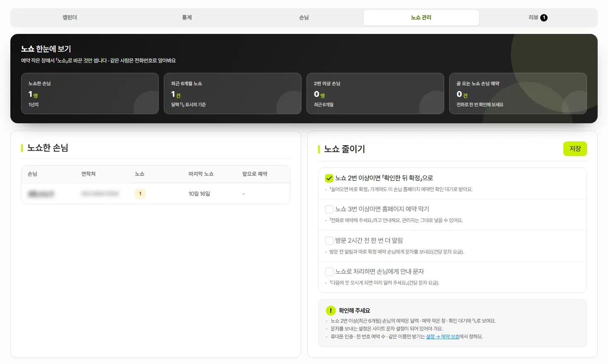Screen dimensions: 608x364
Task: Uncheck 노쇼 2번 이상이면 확인한 뒤 확정 option
Action: tap(329, 178)
